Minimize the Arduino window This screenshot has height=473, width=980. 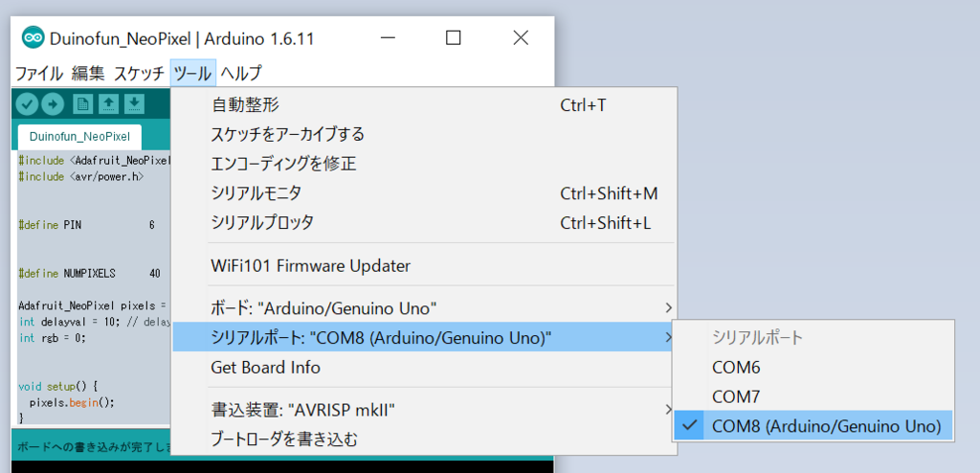click(388, 38)
